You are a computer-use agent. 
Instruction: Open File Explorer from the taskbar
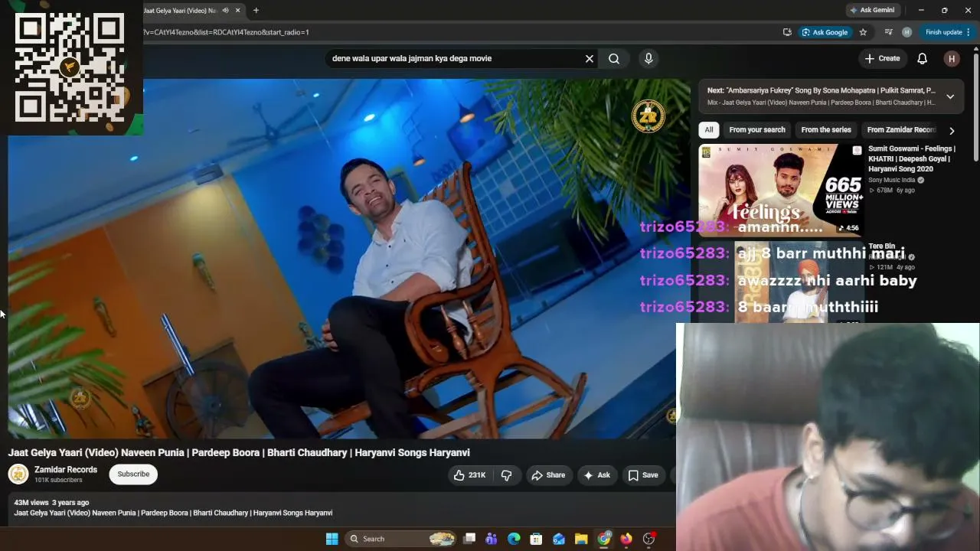point(581,539)
